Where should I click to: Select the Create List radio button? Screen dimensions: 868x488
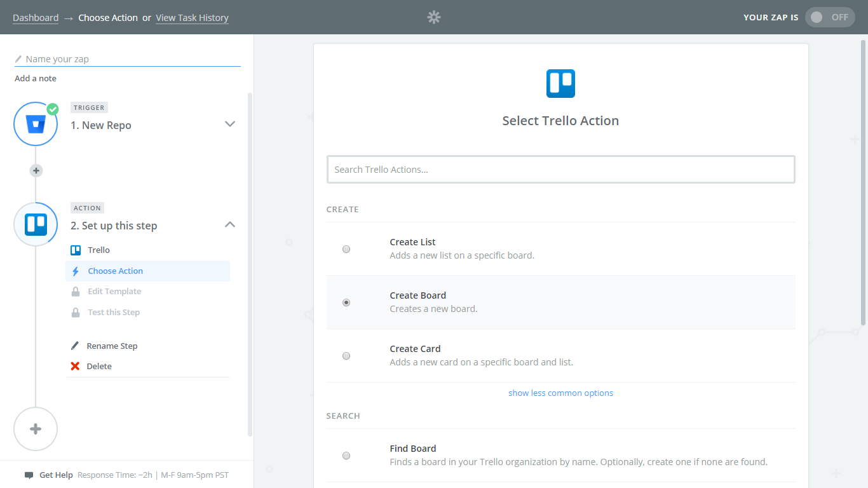pos(346,249)
